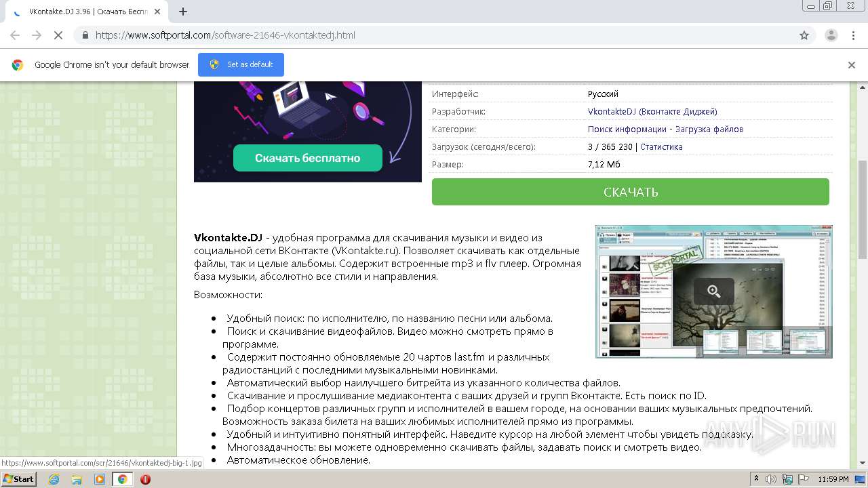
Task: Click the Разработчик row label
Action: 458,111
